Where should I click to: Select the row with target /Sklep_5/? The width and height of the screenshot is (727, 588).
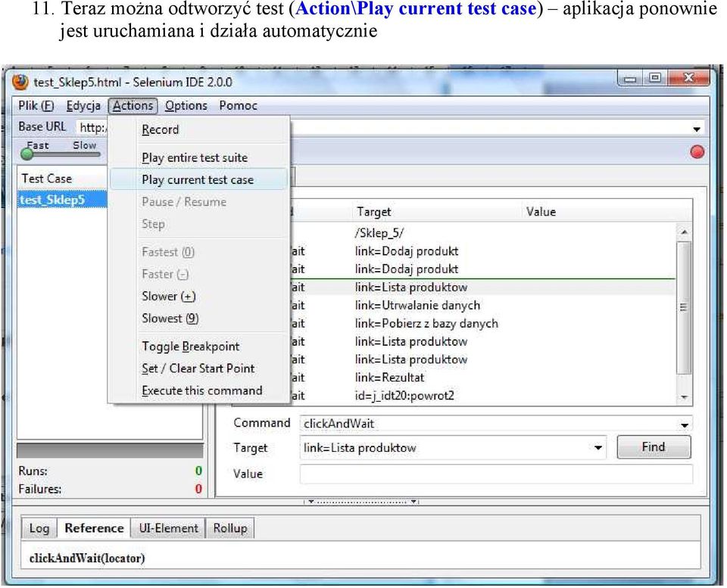[482, 233]
